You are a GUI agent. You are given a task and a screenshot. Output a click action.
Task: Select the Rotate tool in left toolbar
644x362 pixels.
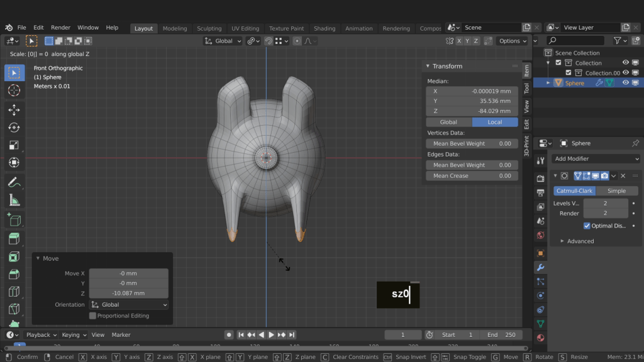tap(14, 128)
